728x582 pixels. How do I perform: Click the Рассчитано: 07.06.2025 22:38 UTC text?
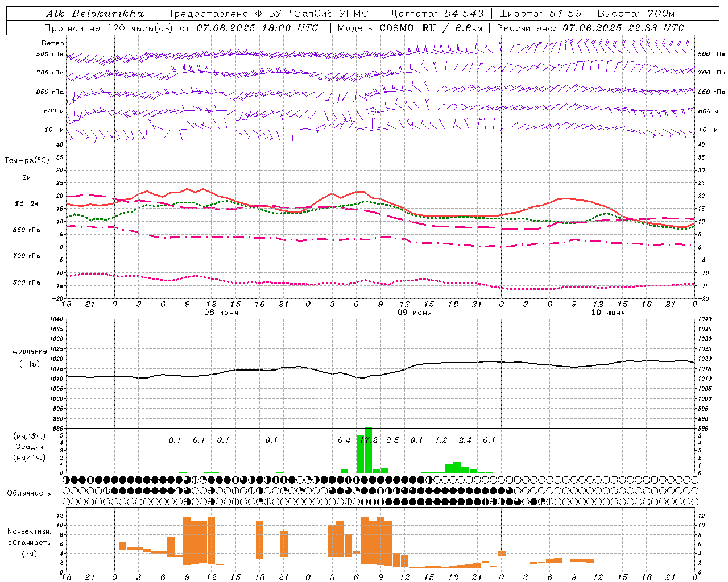(x=590, y=28)
